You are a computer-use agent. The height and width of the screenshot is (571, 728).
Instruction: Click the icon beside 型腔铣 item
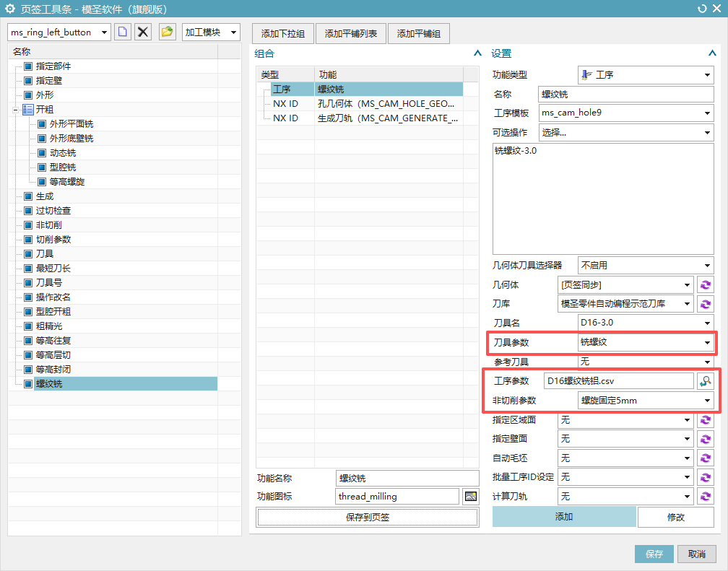(x=42, y=167)
